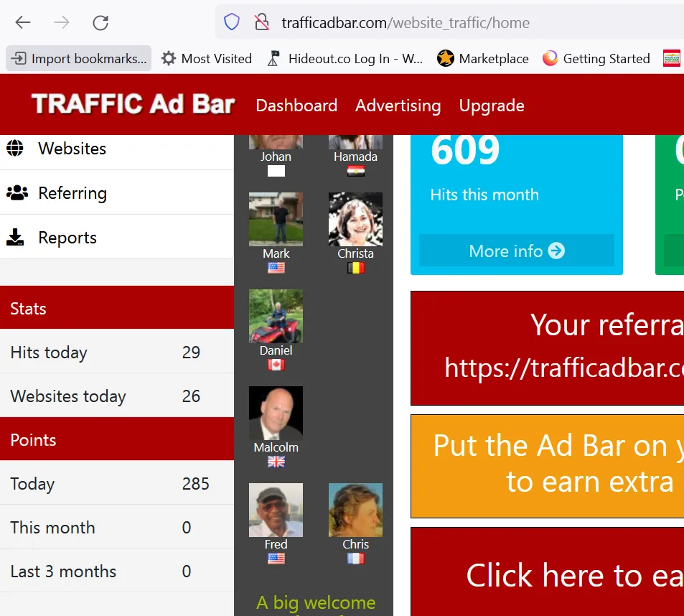
Task: Open the Your referral link banner
Action: pos(548,347)
